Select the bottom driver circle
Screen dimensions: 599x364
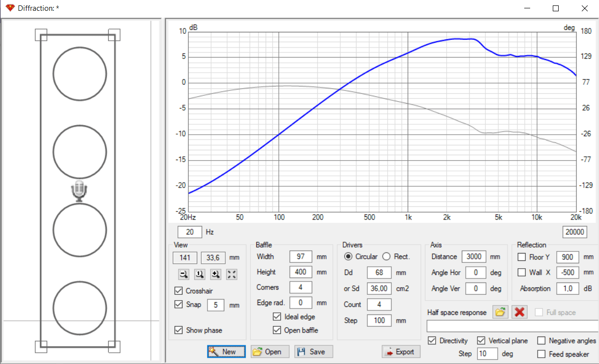(x=80, y=308)
